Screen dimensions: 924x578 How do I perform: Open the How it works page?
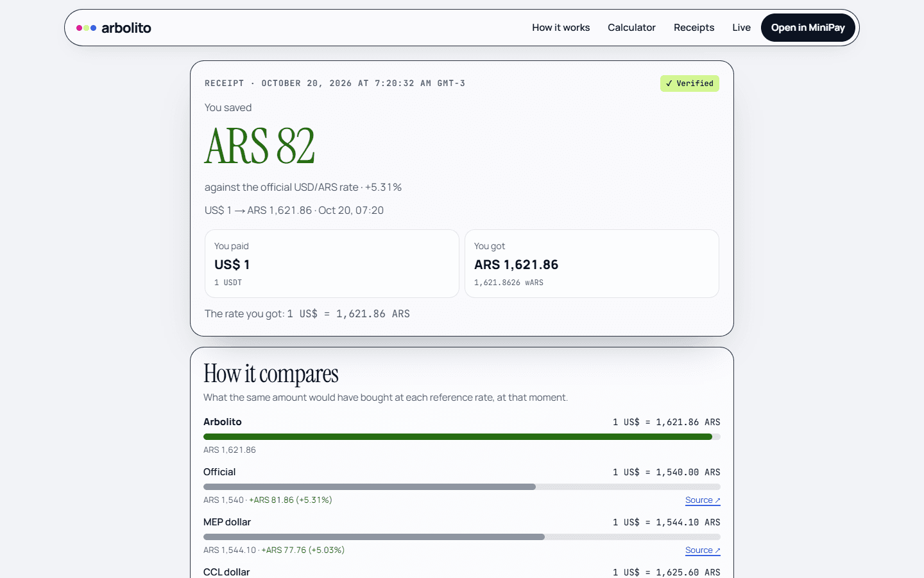[561, 28]
